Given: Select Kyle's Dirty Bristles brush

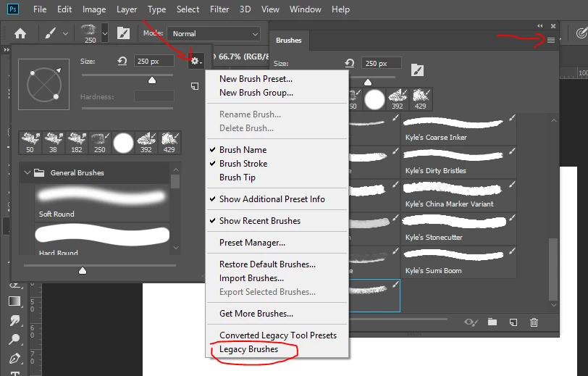Looking at the screenshot, I should pyautogui.click(x=458, y=162).
